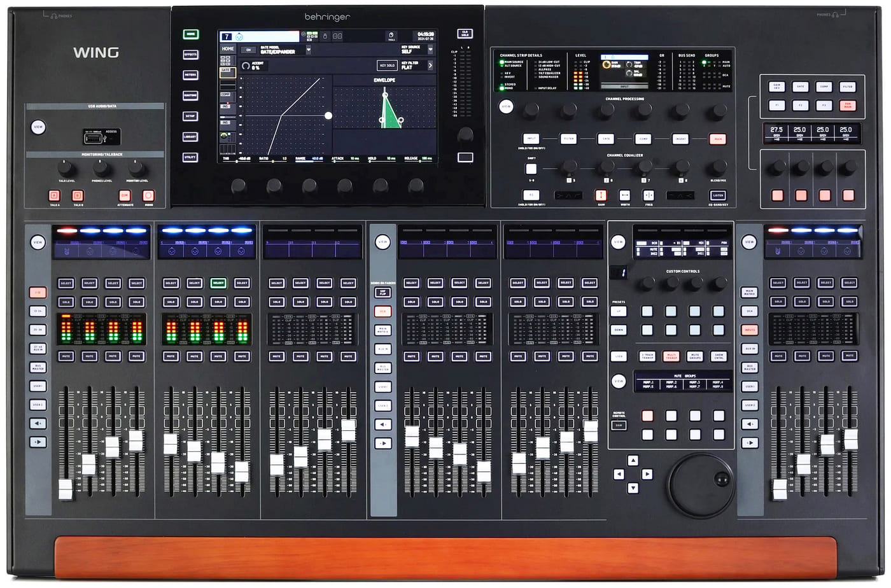The width and height of the screenshot is (891, 588).
Task: Activate VIEW button beside Mute Groups display
Action: [618, 382]
